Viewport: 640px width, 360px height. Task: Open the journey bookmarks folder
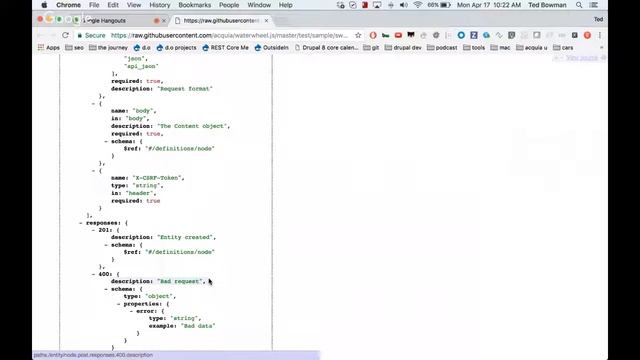pos(108,48)
